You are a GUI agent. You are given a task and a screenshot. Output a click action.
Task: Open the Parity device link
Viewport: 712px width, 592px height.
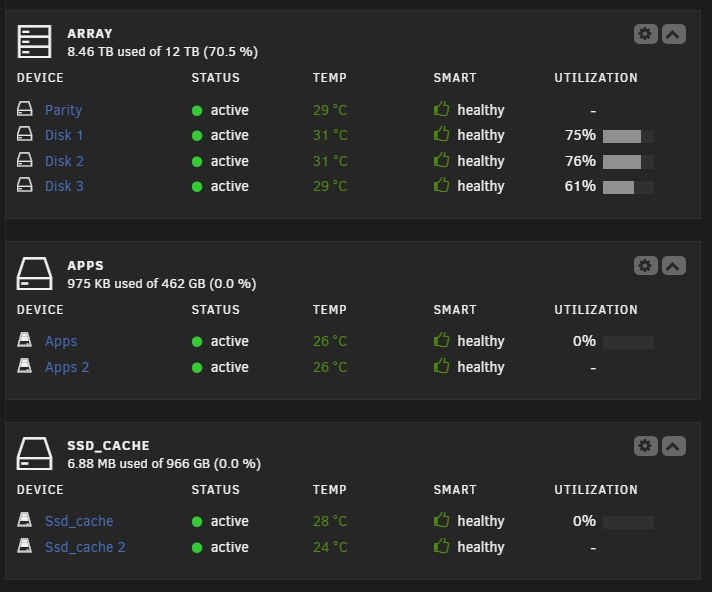pyautogui.click(x=63, y=110)
